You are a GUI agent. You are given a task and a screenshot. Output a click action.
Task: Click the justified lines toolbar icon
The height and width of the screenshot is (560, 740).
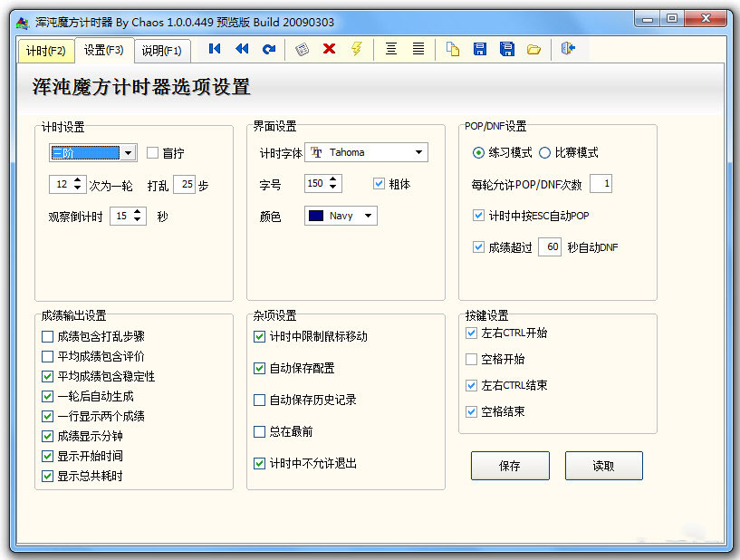point(418,49)
